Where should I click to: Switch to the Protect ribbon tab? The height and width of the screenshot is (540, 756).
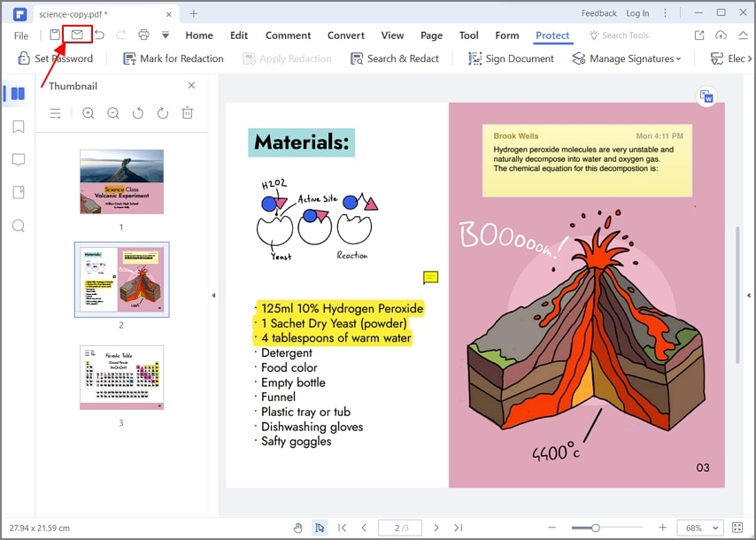point(552,35)
